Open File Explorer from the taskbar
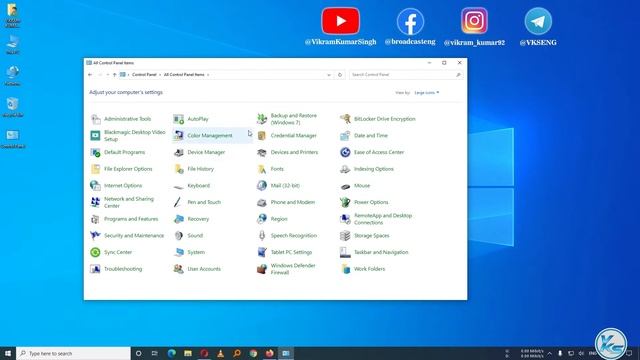 click(x=188, y=353)
